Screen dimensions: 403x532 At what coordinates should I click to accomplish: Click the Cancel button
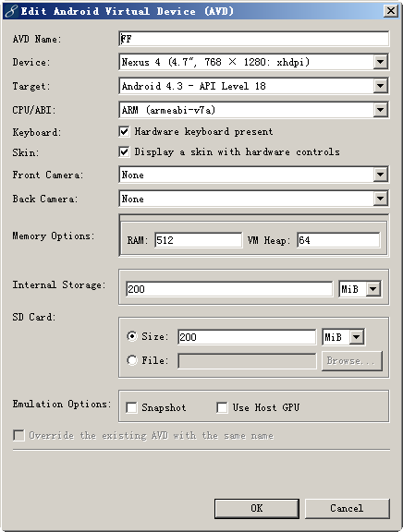[x=347, y=508]
